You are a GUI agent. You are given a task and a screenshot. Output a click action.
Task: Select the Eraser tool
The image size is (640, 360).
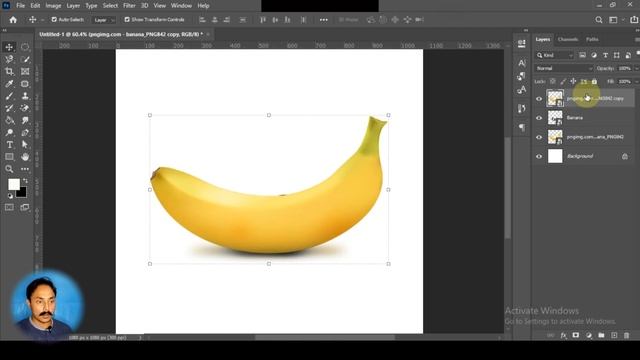(x=25, y=108)
